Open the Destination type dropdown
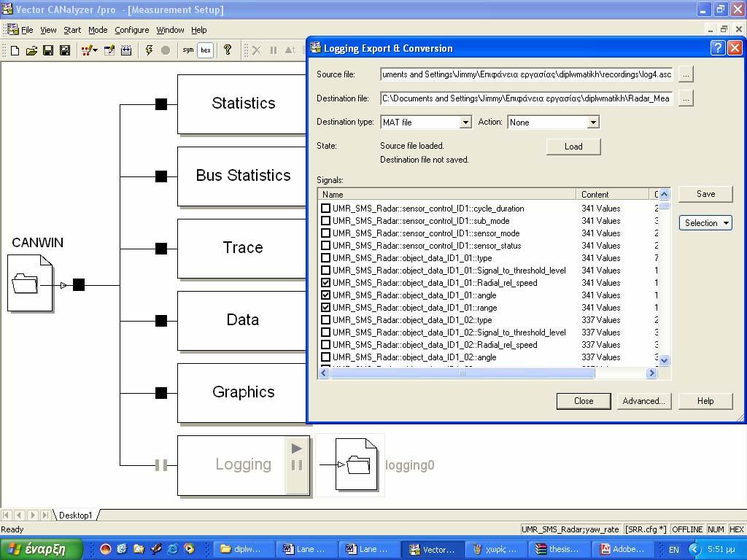The image size is (747, 560). [465, 122]
